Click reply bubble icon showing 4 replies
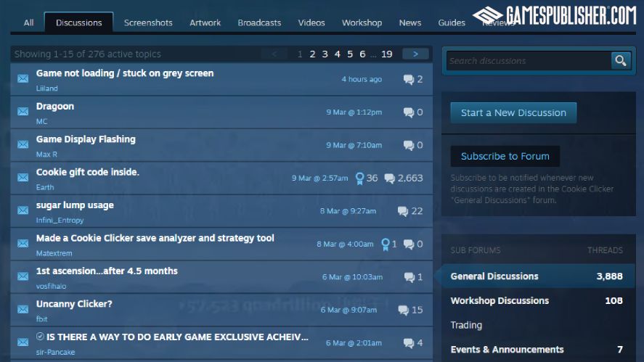The height and width of the screenshot is (362, 644). point(409,343)
